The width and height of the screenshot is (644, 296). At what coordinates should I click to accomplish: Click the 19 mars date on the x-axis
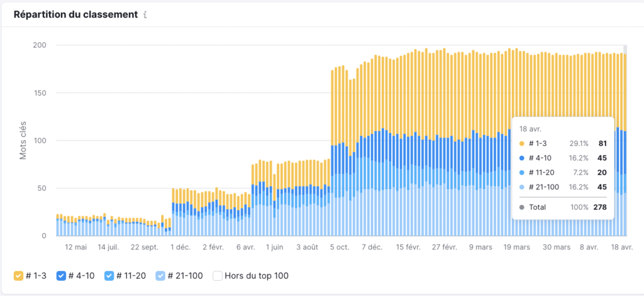tap(516, 248)
